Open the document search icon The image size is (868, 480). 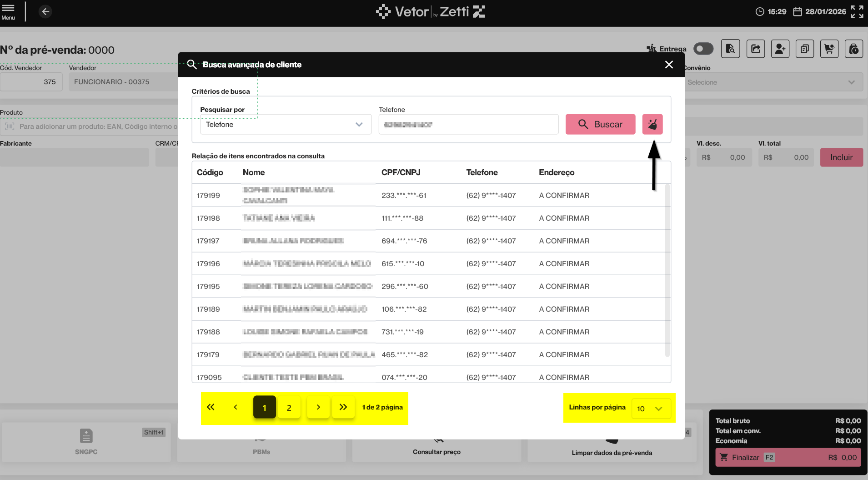pyautogui.click(x=730, y=49)
